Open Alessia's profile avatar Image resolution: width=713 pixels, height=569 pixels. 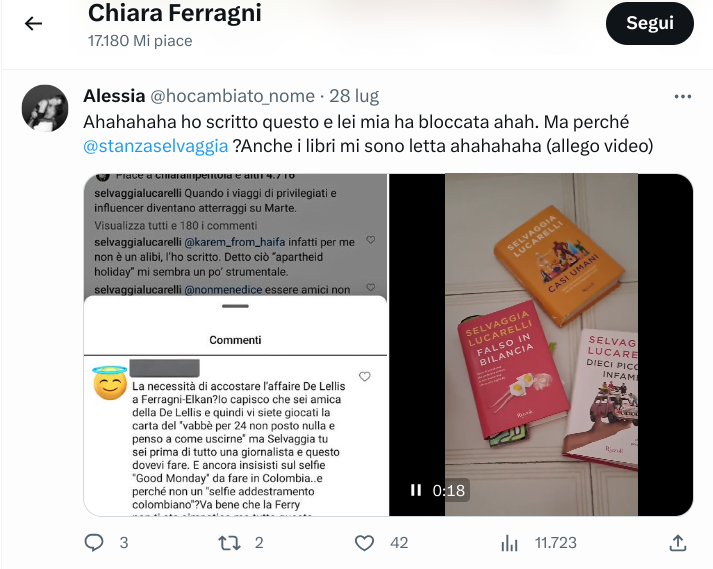pos(45,108)
